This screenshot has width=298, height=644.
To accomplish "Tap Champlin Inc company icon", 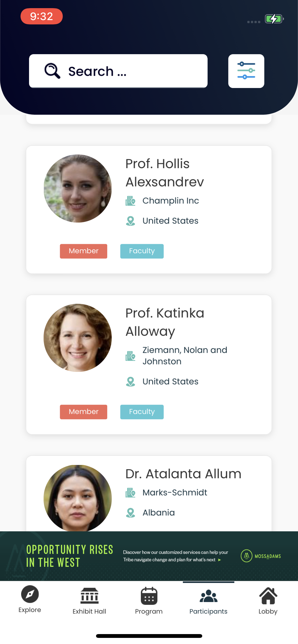I will [x=130, y=201].
